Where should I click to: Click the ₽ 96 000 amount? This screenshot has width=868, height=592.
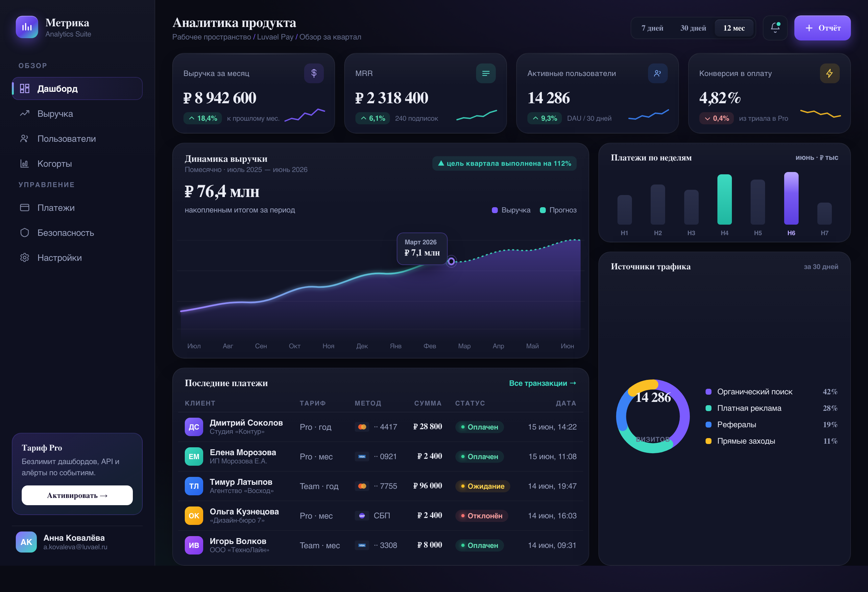[x=427, y=486]
